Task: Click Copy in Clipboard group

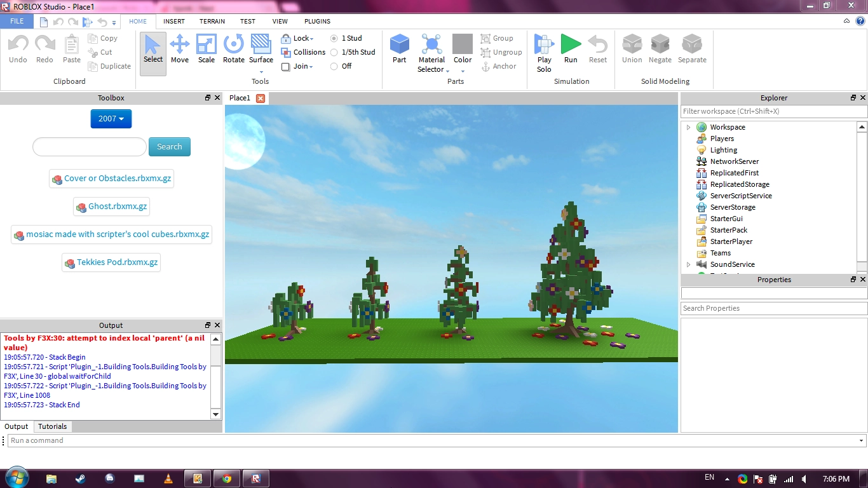Action: (x=102, y=38)
